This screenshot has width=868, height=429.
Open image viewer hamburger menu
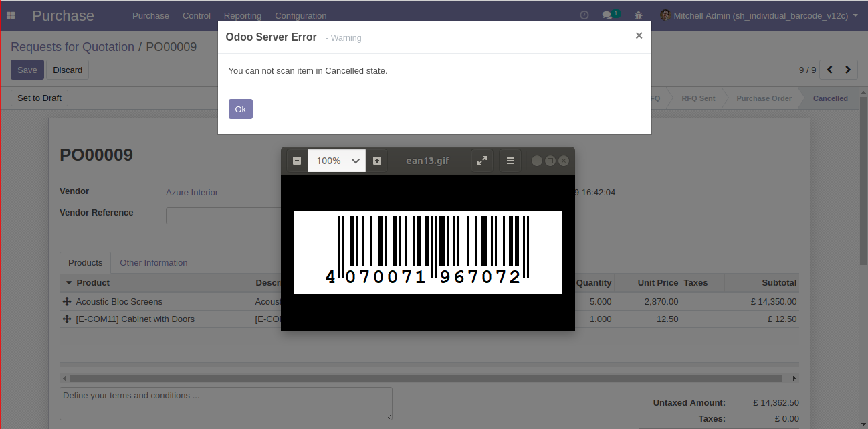[x=510, y=161]
